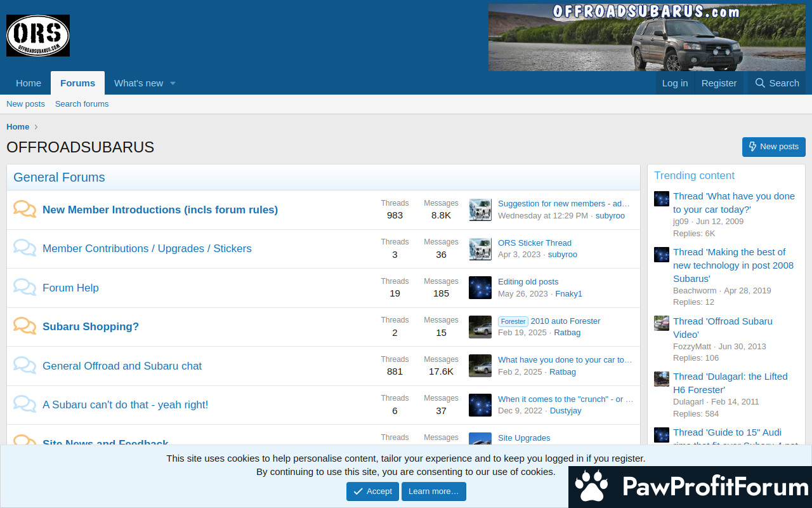Click Dulagarl's avatar in Trending content
The height and width of the screenshot is (508, 812).
(x=662, y=379)
